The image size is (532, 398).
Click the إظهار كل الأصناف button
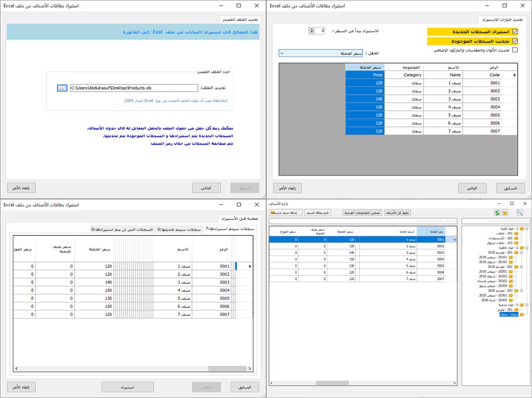[x=398, y=213]
